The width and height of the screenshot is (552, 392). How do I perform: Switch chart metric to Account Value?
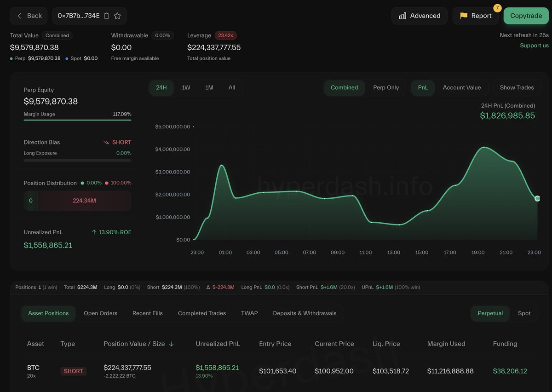pos(462,87)
